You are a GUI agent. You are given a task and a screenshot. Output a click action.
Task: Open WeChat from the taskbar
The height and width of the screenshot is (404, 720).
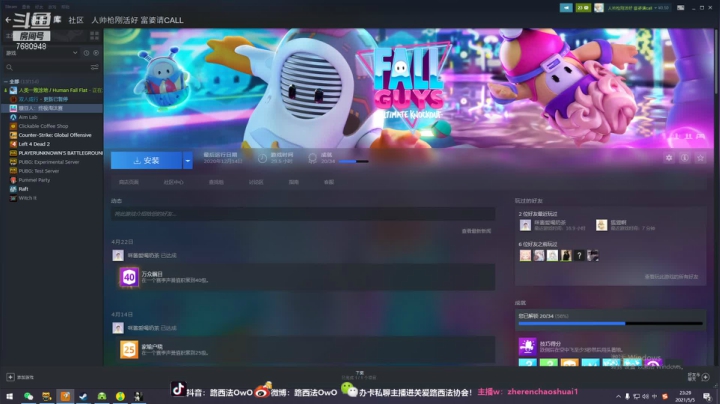pos(28,396)
